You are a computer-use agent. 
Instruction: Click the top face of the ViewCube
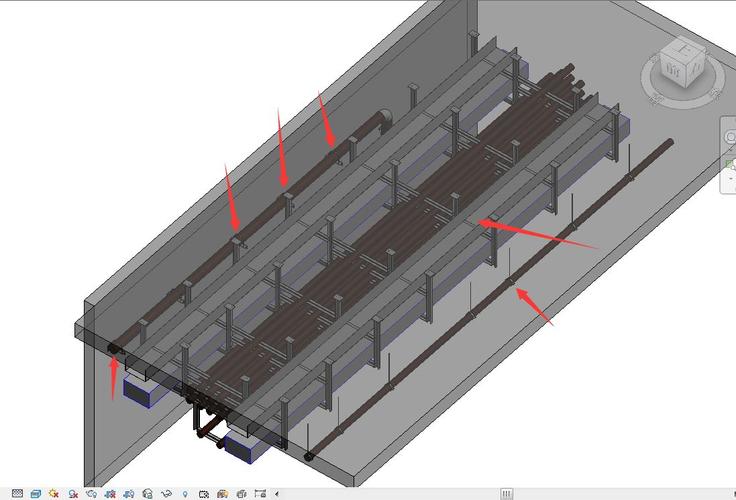pyautogui.click(x=681, y=48)
